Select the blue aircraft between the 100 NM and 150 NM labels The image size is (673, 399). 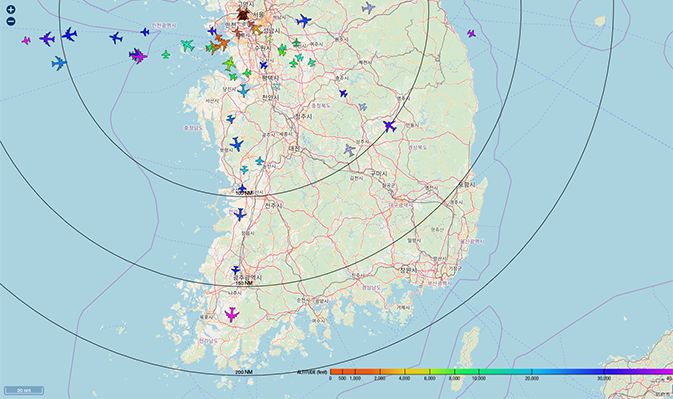point(239,214)
